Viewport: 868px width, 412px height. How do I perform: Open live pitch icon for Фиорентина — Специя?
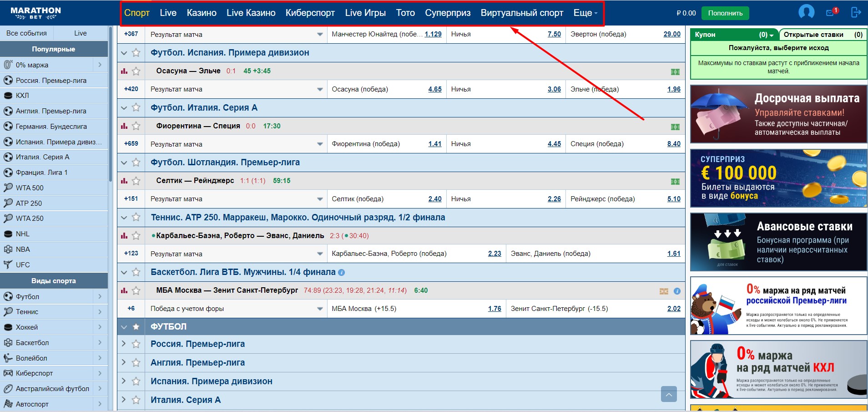pos(675,127)
